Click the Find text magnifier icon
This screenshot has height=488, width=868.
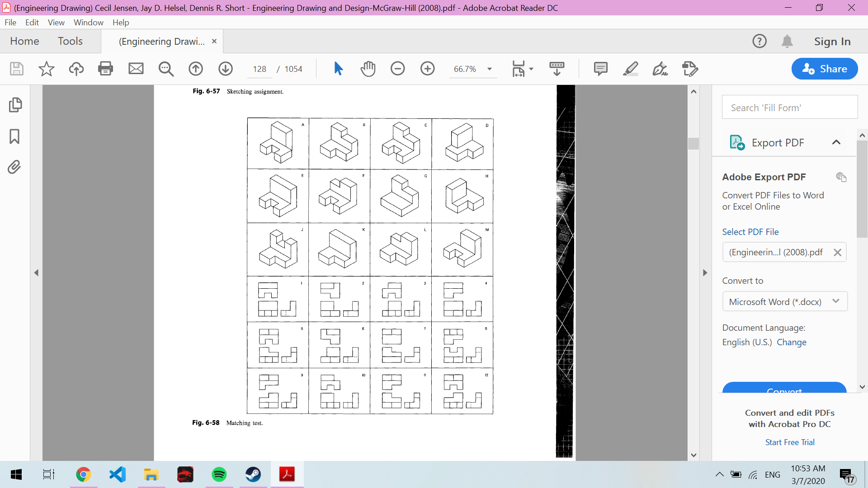[166, 69]
